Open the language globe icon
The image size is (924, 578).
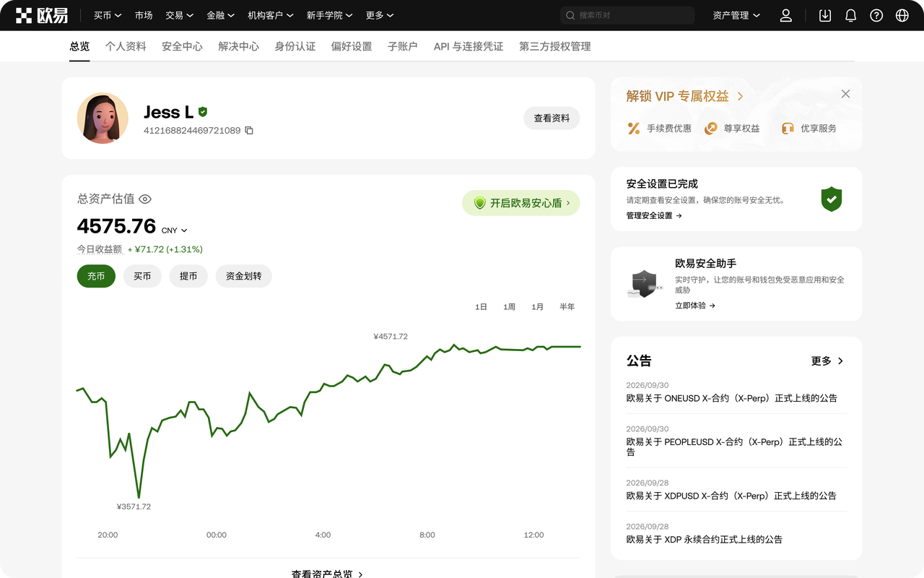point(902,15)
